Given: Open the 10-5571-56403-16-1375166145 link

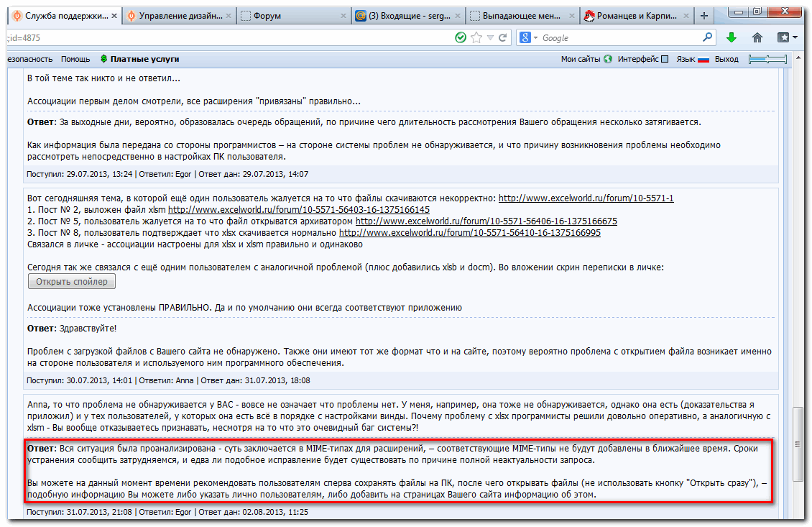Looking at the screenshot, I should tap(299, 209).
